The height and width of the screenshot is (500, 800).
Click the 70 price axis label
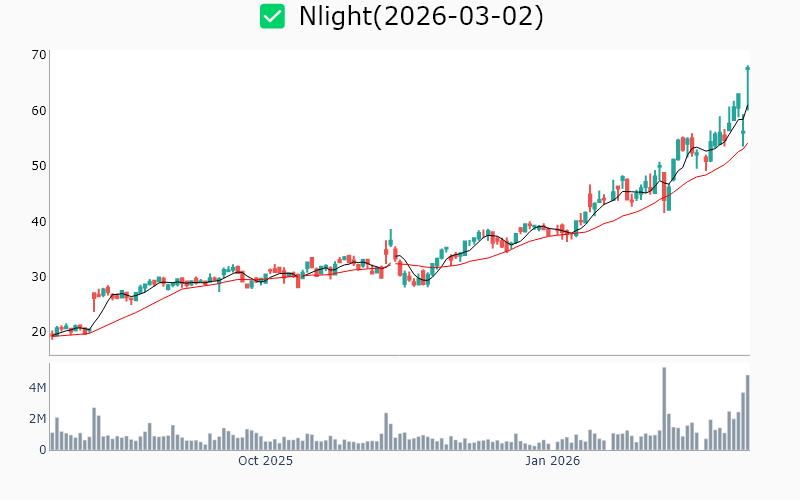coord(39,54)
